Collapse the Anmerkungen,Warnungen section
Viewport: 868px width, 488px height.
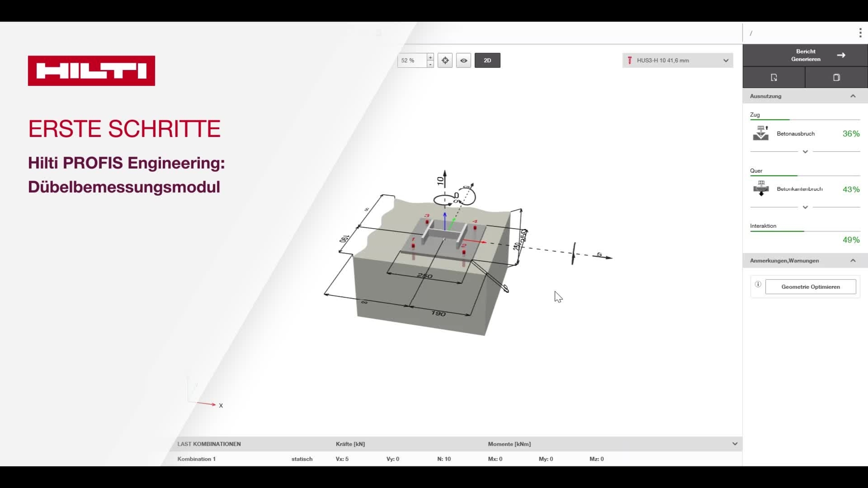coord(852,260)
